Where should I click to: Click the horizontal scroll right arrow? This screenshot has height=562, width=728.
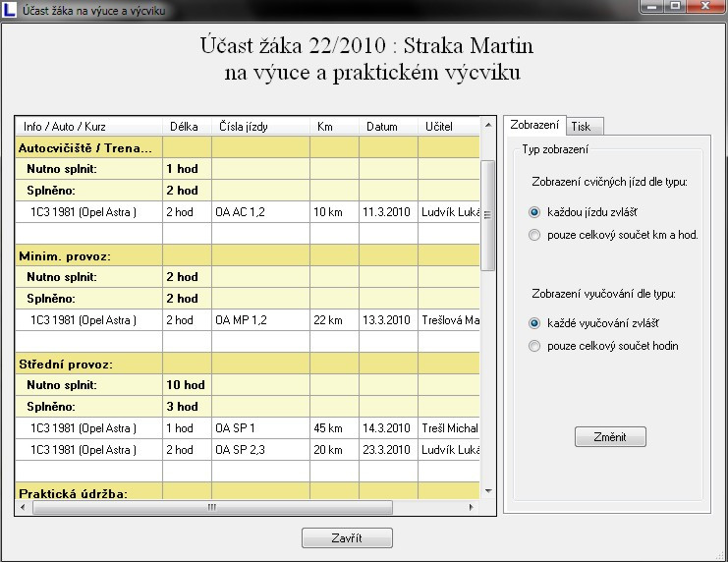(472, 507)
